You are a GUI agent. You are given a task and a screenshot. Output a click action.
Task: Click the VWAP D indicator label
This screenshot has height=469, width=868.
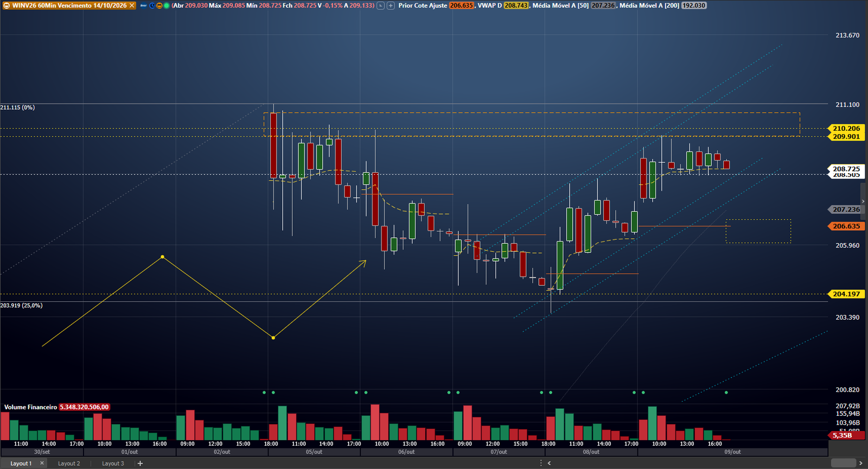(x=489, y=5)
